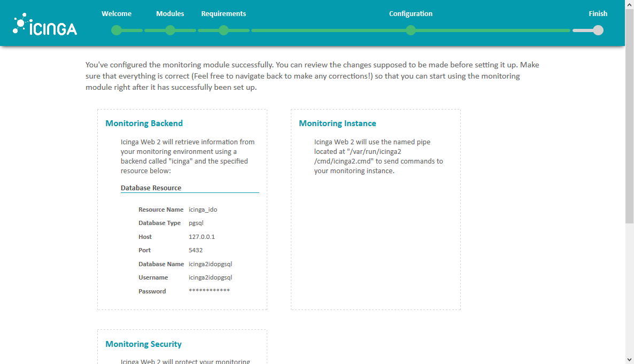Click the vertical scrollbar thumb
This screenshot has width=634, height=364.
tap(630, 115)
